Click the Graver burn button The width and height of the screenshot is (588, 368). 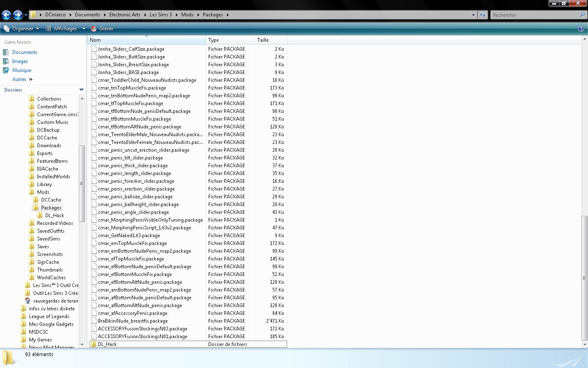(x=102, y=29)
